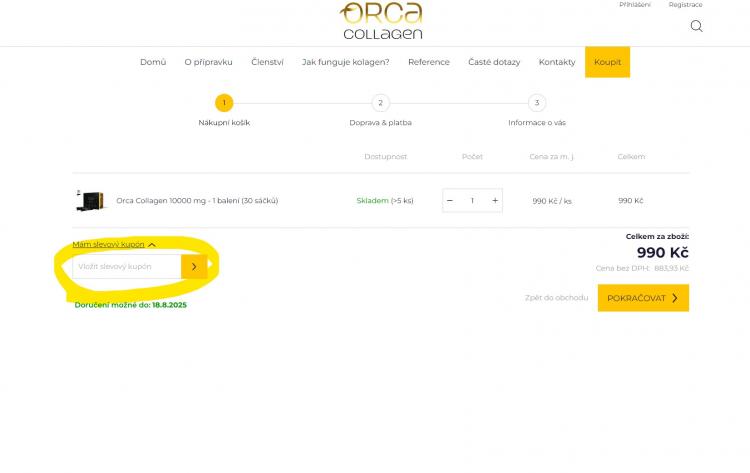Increase quantity with the plus button

pyautogui.click(x=495, y=200)
